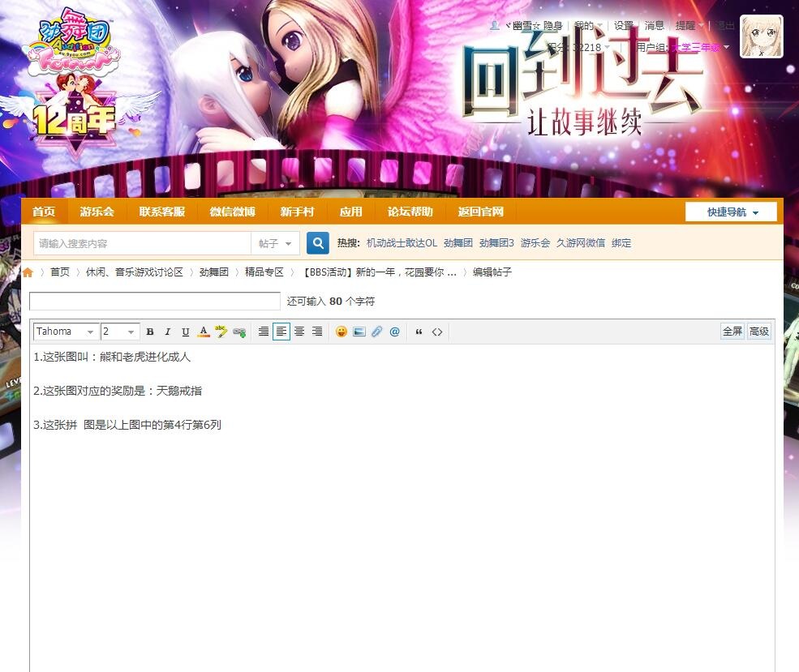Open the font color picker
The height and width of the screenshot is (672, 799).
point(204,332)
